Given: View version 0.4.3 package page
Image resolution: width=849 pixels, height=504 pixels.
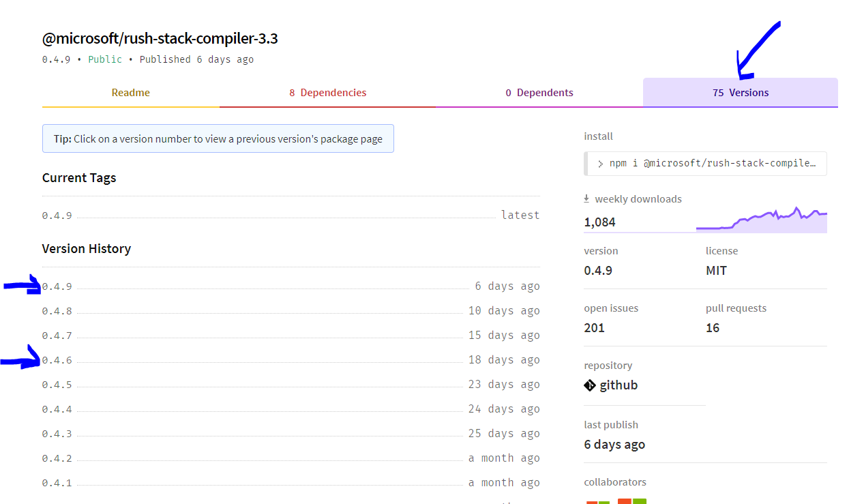Looking at the screenshot, I should point(57,434).
